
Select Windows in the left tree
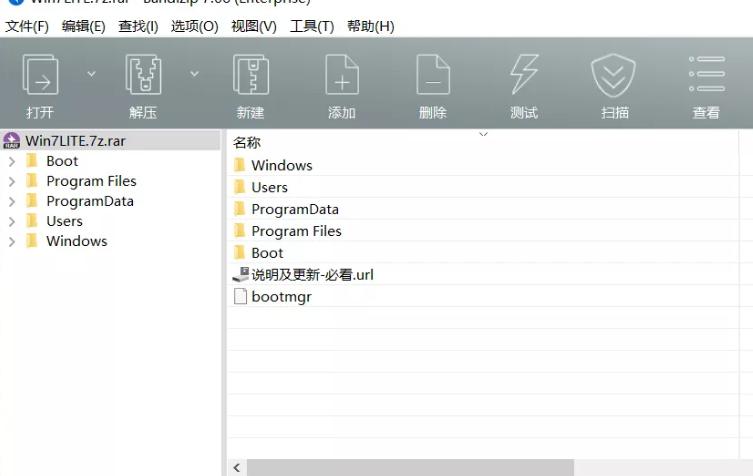pos(77,241)
